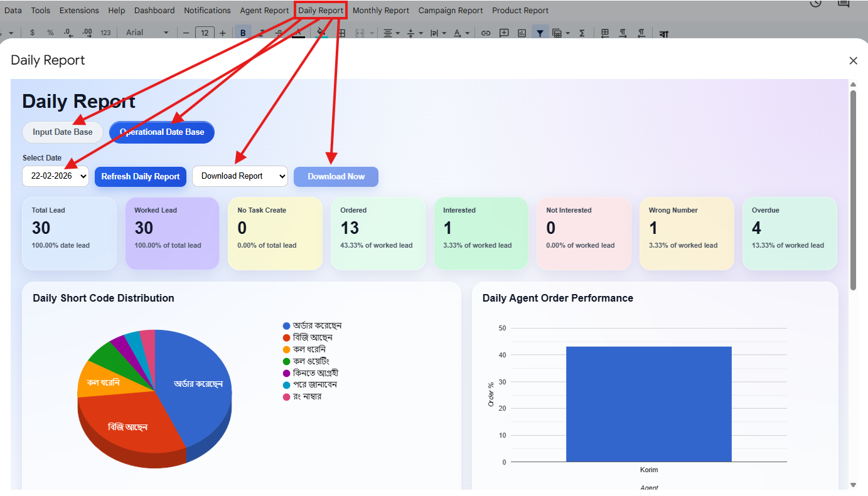Select Operational Date Base toggle
This screenshot has width=868, height=496.
(162, 132)
